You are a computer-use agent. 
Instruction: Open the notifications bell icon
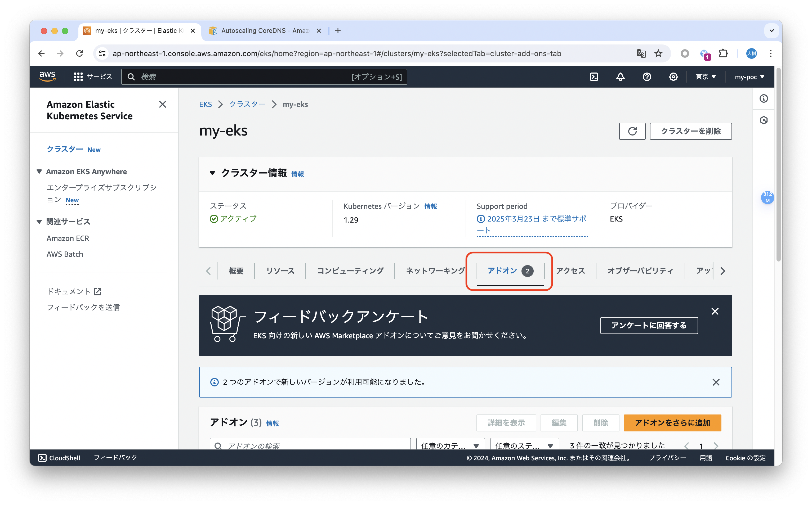pyautogui.click(x=620, y=77)
